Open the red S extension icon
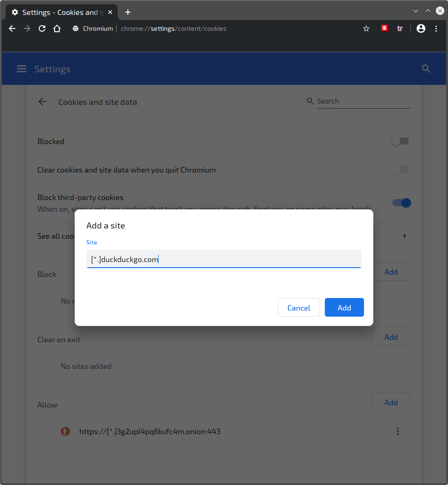Viewport: 448px width, 485px height. point(385,28)
